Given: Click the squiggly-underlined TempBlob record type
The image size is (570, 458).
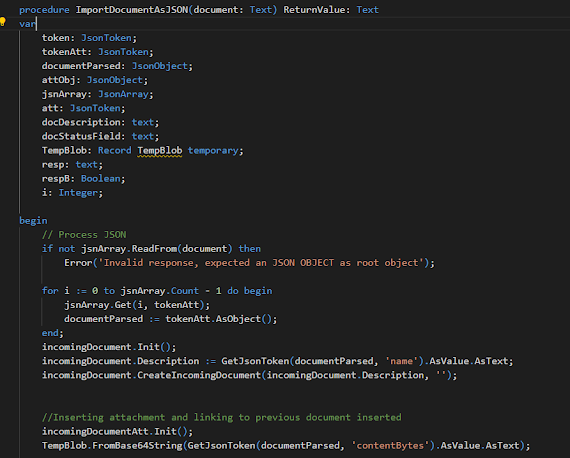Looking at the screenshot, I should pos(160,150).
